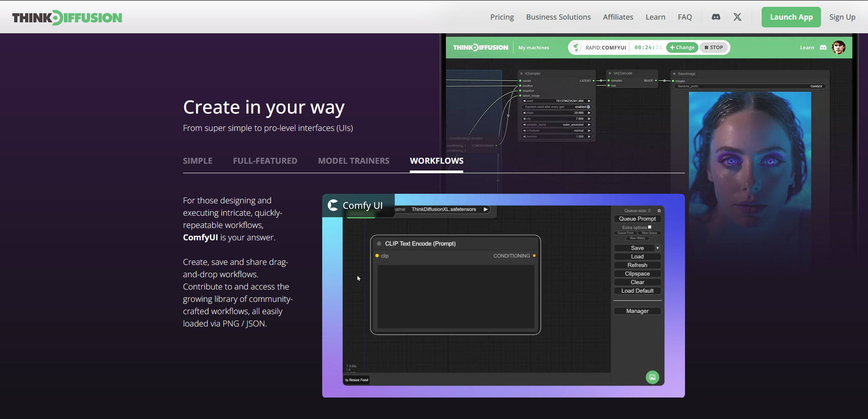This screenshot has height=419, width=868.
Task: Increase the steps value with right arrow
Action: pos(589,113)
